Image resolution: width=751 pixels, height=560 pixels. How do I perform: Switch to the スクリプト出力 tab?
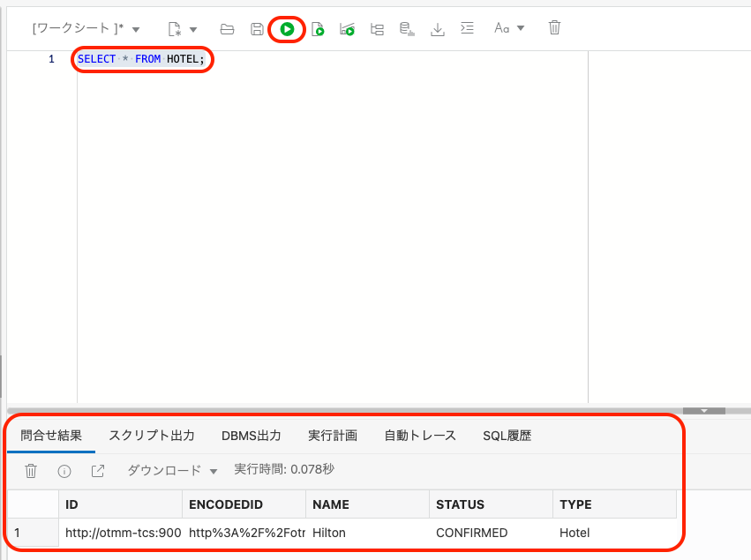click(151, 436)
